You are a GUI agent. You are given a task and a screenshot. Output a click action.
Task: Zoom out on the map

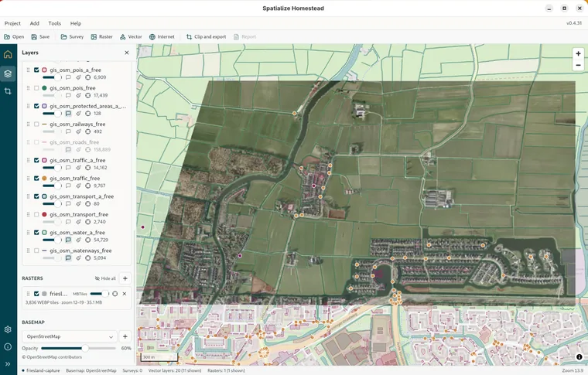pyautogui.click(x=578, y=65)
